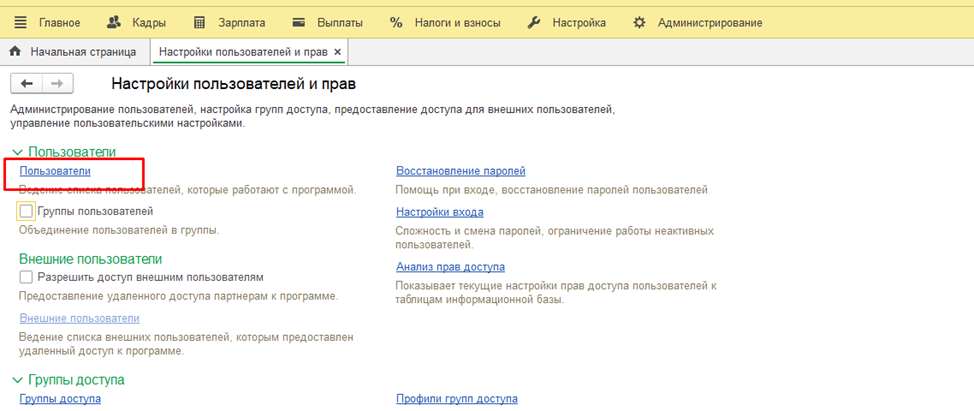
Task: Collapse the Группы доступа section
Action: click(x=17, y=381)
